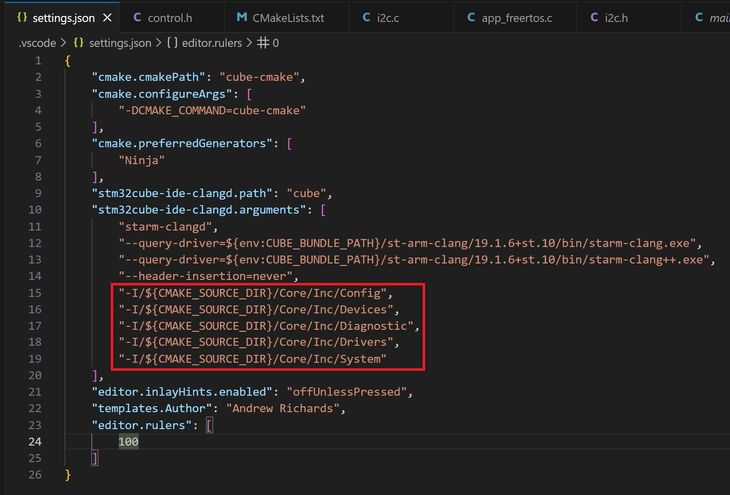Click the array bracket icon in breadcrumb
The height and width of the screenshot is (495, 730).
[x=172, y=43]
